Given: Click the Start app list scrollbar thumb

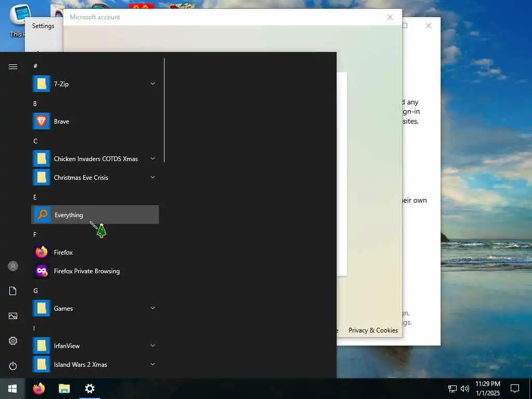Looking at the screenshot, I should point(164,110).
